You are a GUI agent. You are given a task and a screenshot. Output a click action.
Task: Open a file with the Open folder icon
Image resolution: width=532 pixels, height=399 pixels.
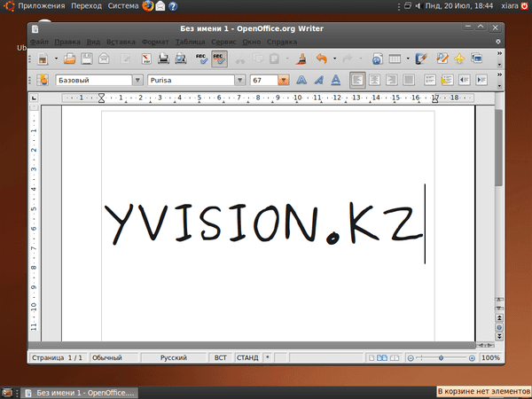point(69,59)
